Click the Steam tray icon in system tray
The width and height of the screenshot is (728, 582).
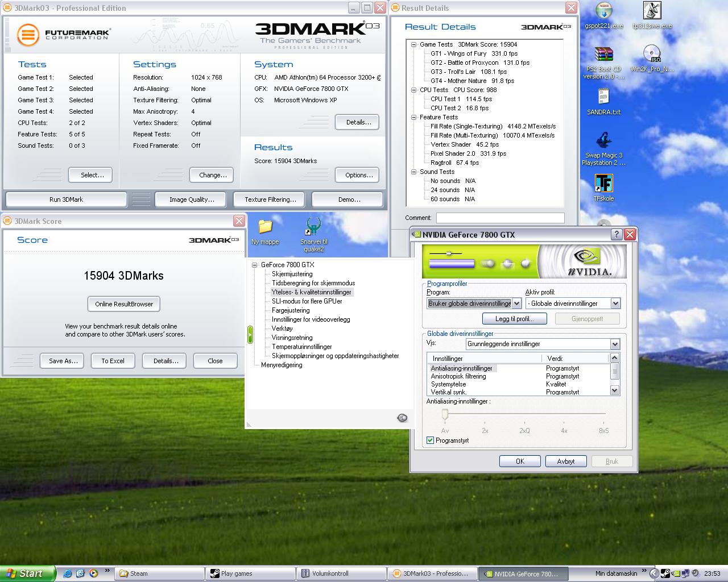pos(665,573)
